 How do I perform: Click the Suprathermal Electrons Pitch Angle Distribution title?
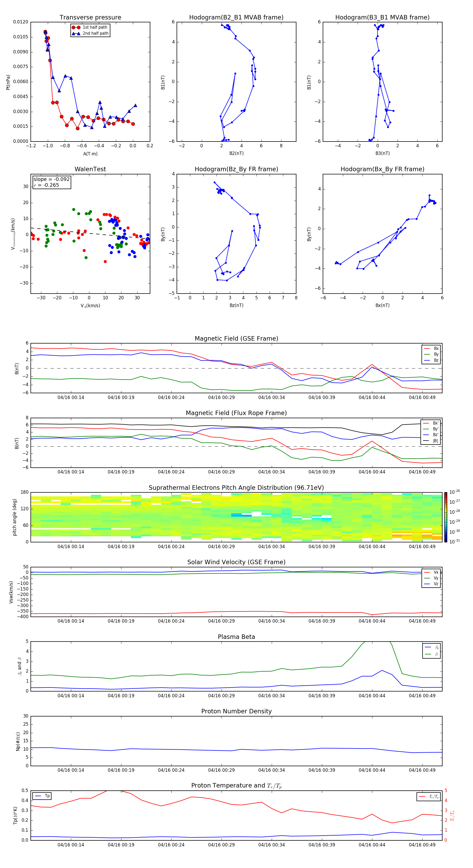pyautogui.click(x=236, y=488)
